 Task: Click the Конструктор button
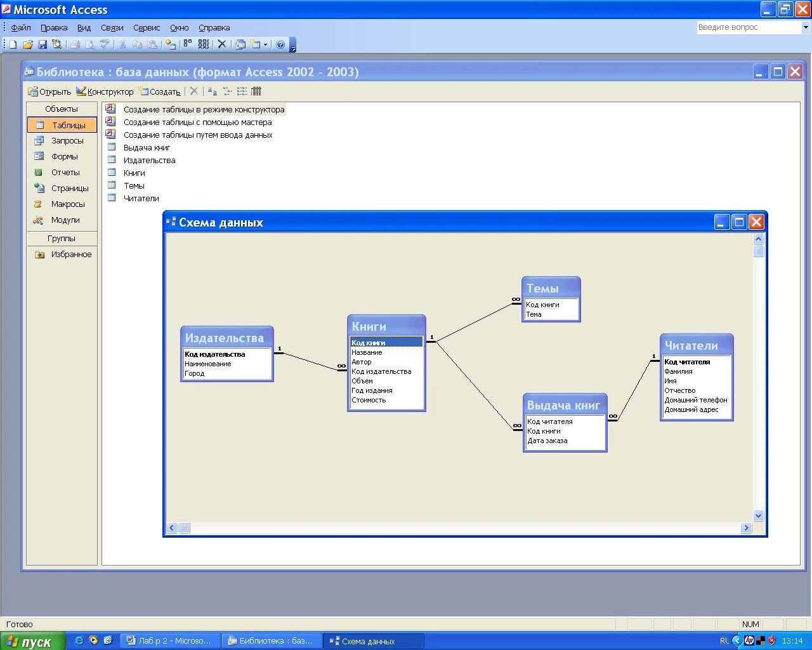pos(105,91)
